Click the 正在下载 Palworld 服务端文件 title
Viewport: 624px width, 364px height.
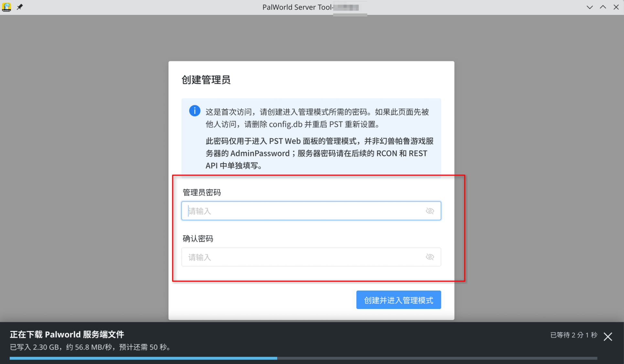point(67,334)
